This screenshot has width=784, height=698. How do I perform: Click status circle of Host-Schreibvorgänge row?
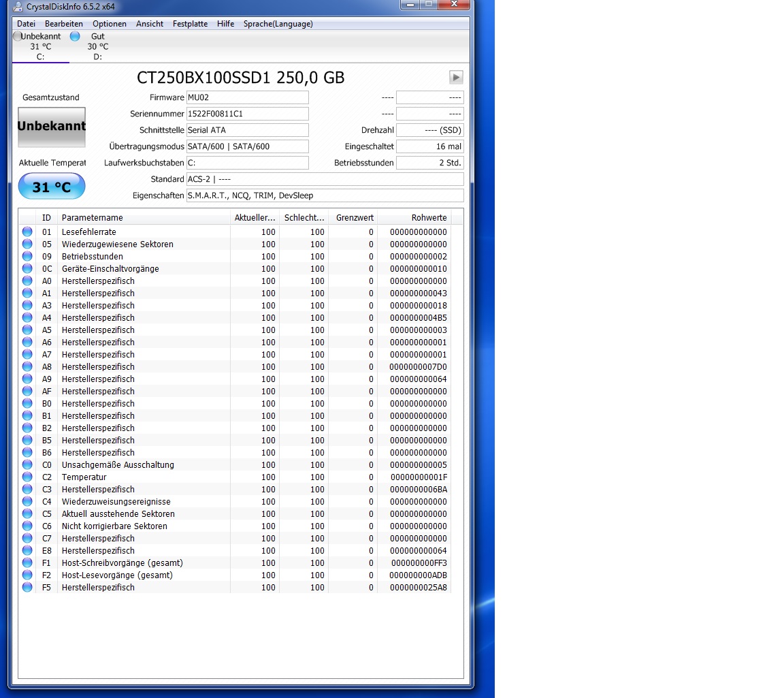(27, 562)
